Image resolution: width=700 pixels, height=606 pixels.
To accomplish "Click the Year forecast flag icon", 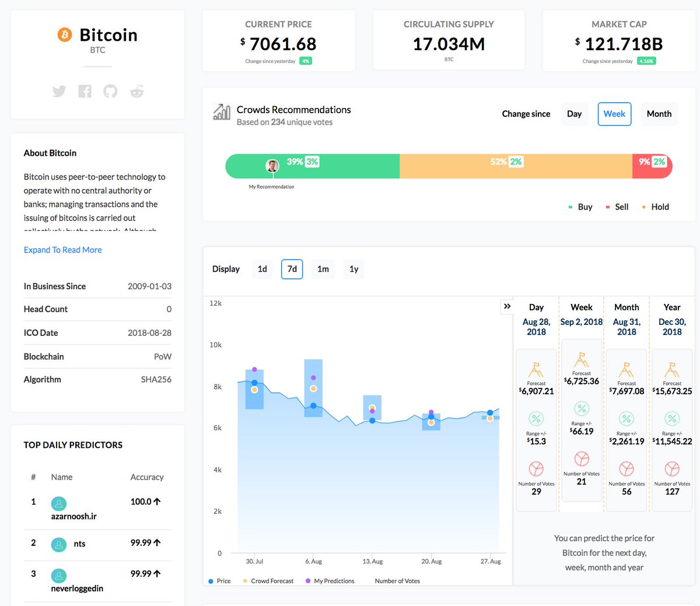I will click(x=672, y=370).
